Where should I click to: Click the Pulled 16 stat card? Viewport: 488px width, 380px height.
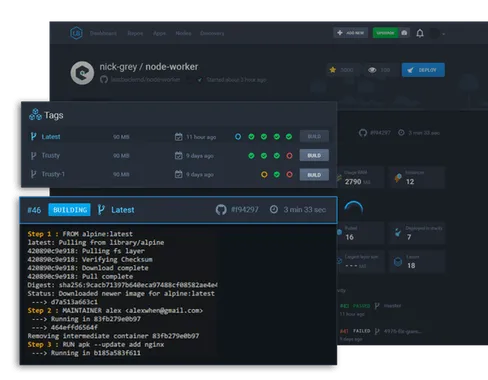point(361,233)
